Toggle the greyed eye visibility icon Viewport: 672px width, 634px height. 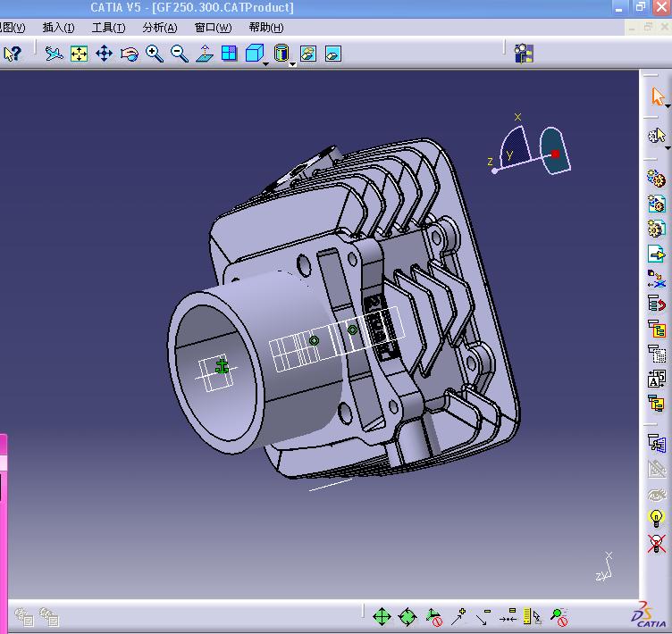(x=656, y=495)
